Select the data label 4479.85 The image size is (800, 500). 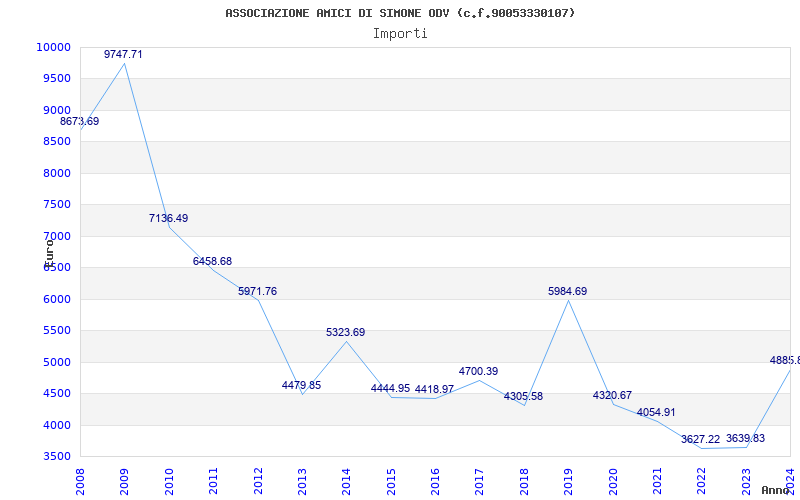[302, 385]
